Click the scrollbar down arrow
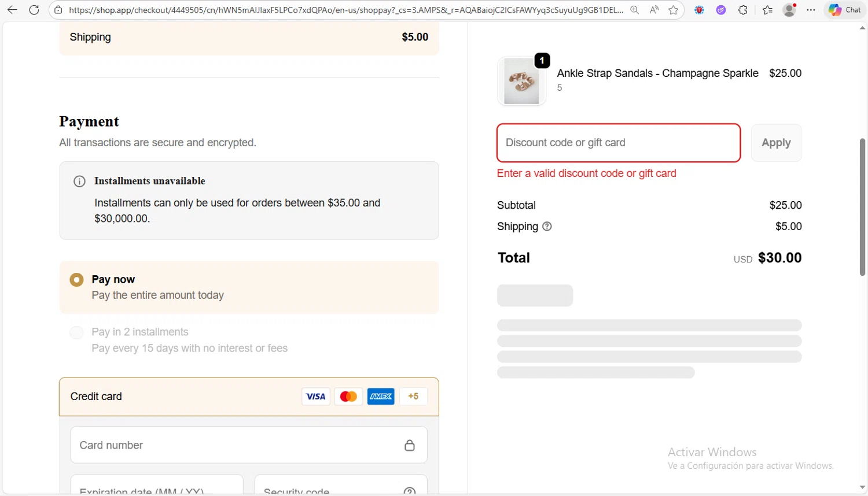The image size is (868, 496). 862,488
